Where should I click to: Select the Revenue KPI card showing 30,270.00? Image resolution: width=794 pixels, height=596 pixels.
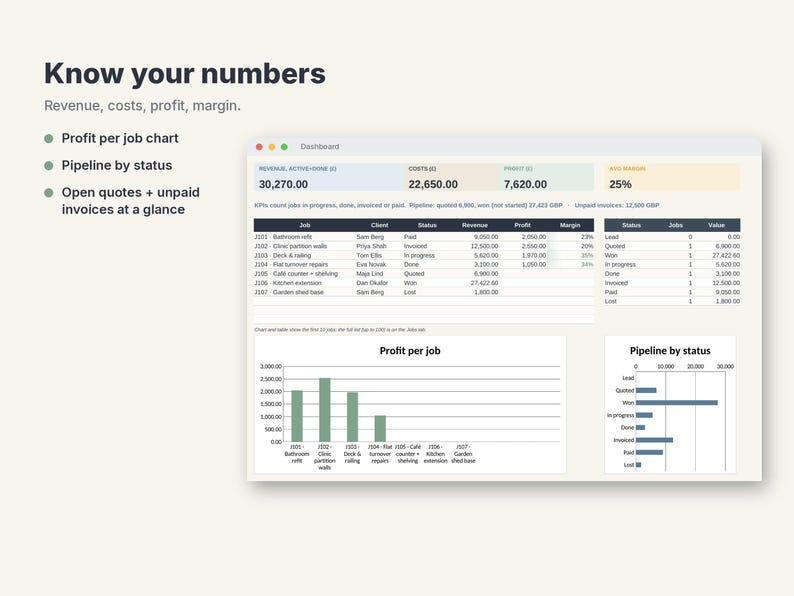pyautogui.click(x=329, y=177)
